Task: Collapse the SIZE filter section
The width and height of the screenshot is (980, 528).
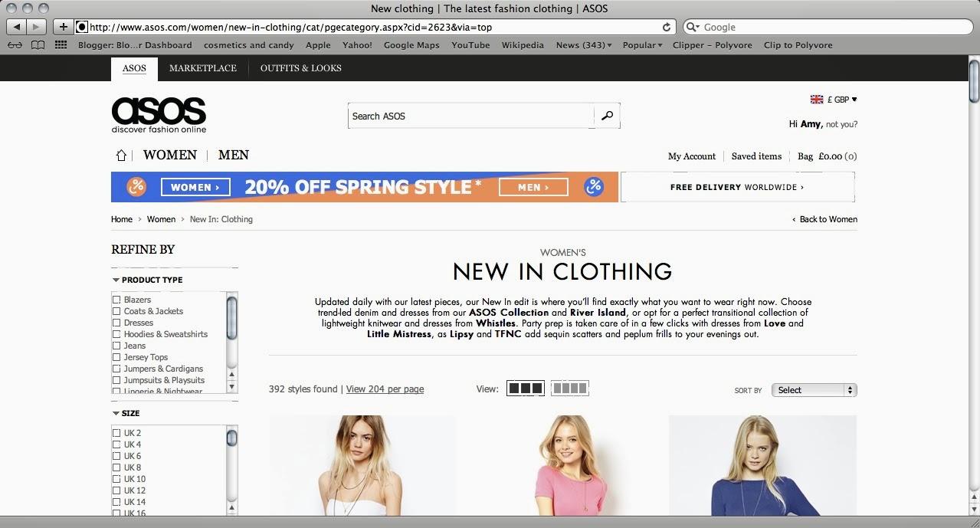Action: (126, 413)
